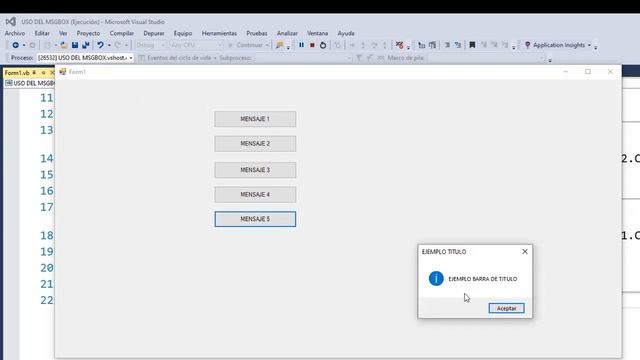Screen dimensions: 640x360
Task: Click the find in files icon
Action: [280, 45]
